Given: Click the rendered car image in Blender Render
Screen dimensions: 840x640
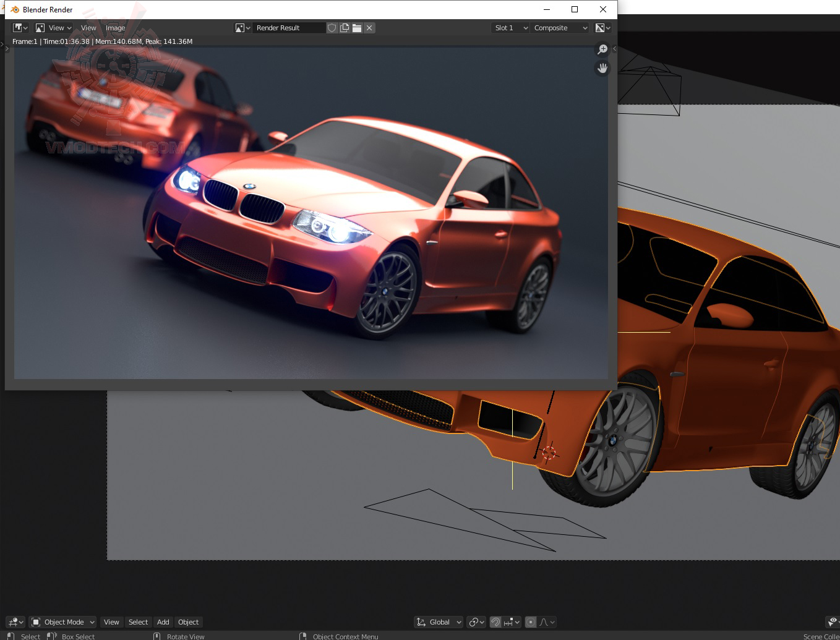Looking at the screenshot, I should point(311,213).
